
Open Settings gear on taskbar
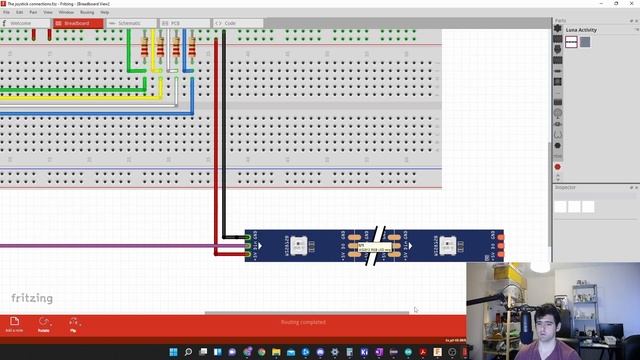pyautogui.click(x=335, y=352)
